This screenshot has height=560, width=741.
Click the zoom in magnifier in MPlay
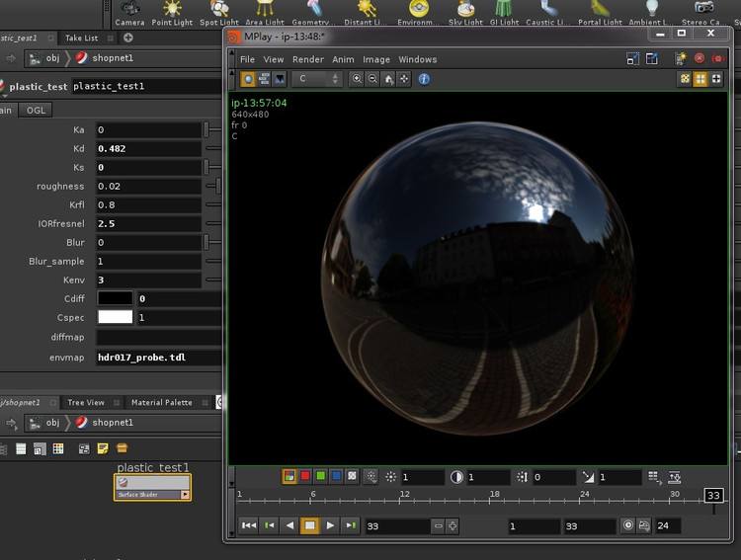click(358, 79)
